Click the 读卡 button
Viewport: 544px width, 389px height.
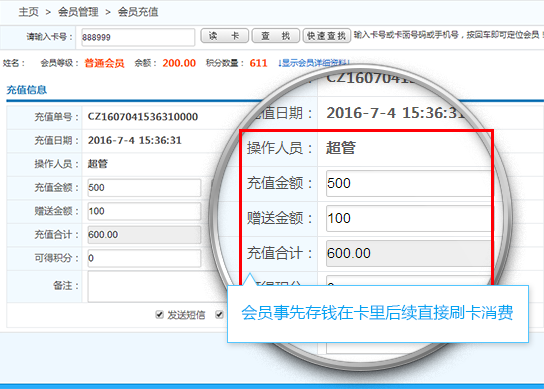pyautogui.click(x=224, y=36)
